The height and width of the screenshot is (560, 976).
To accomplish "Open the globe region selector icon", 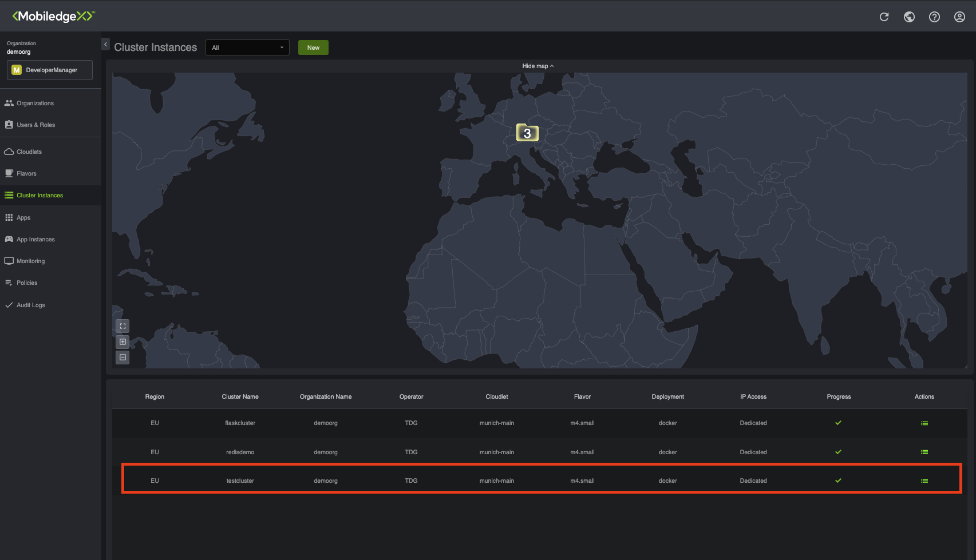I will [909, 17].
